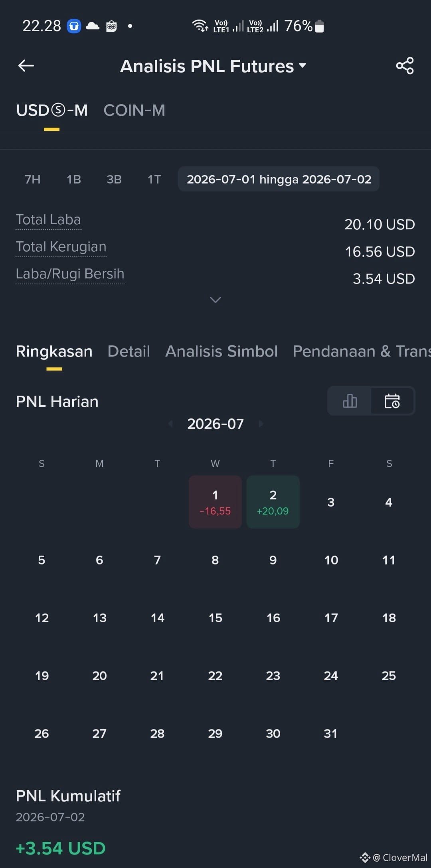Select July 2 with +20,09 PNL

click(x=273, y=502)
